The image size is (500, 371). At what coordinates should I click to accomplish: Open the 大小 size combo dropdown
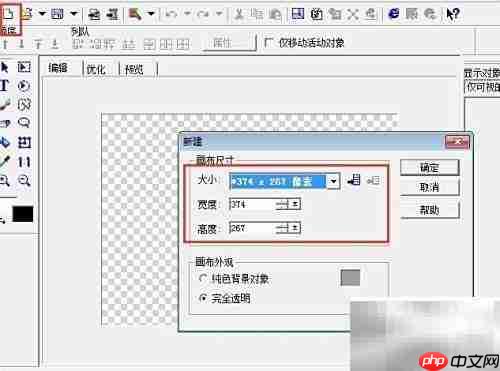pos(333,181)
